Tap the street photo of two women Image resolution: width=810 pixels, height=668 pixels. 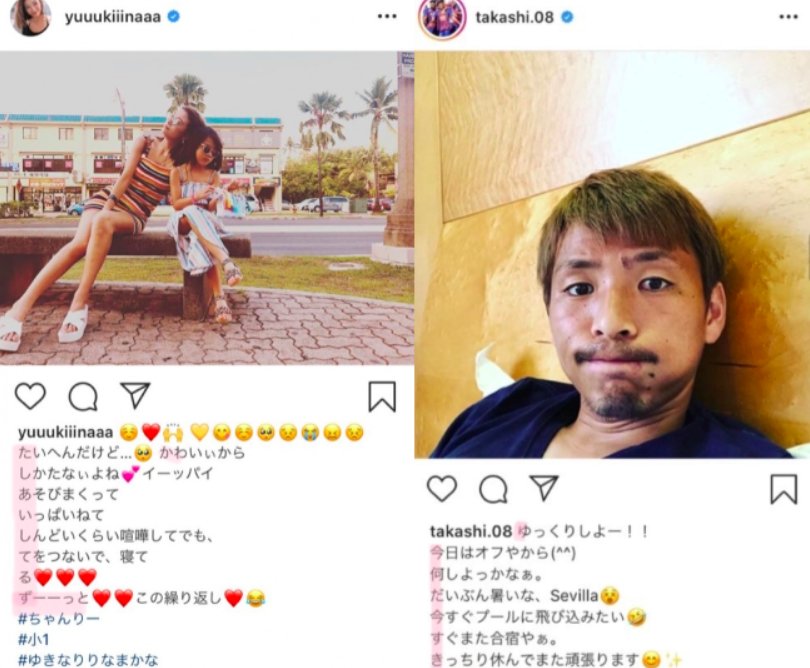pos(207,208)
